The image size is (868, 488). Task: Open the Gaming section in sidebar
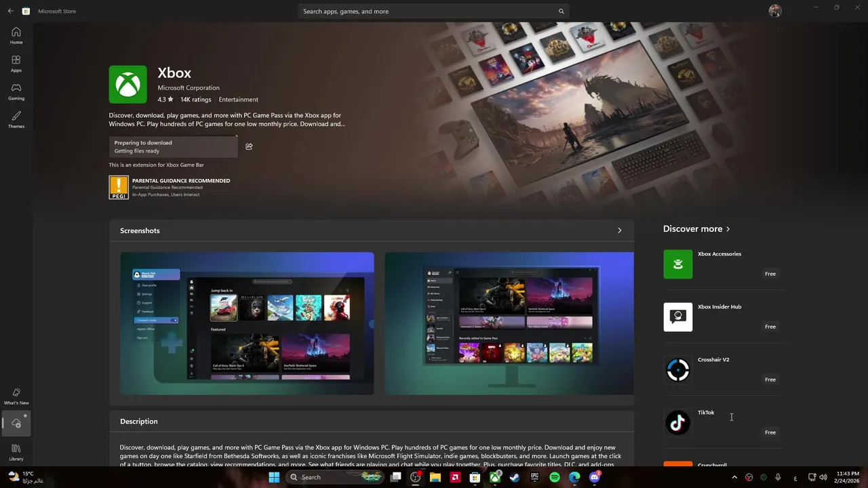pyautogui.click(x=16, y=91)
